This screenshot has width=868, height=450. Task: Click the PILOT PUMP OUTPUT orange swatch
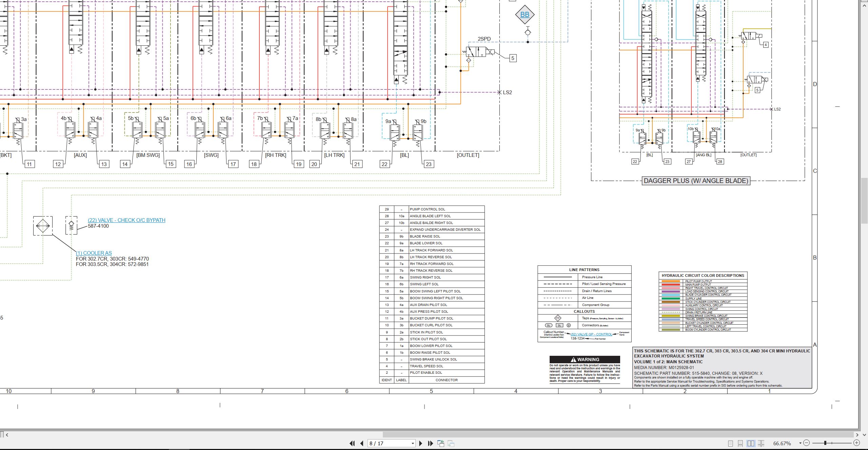[671, 281]
